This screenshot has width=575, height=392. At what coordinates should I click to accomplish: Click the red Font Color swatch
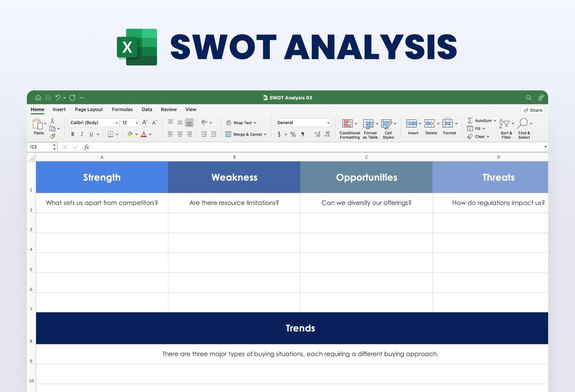point(143,134)
